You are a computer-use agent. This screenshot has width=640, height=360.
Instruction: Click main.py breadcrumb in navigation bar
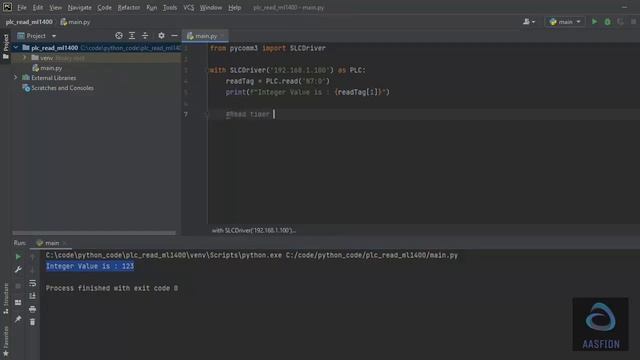[75, 22]
